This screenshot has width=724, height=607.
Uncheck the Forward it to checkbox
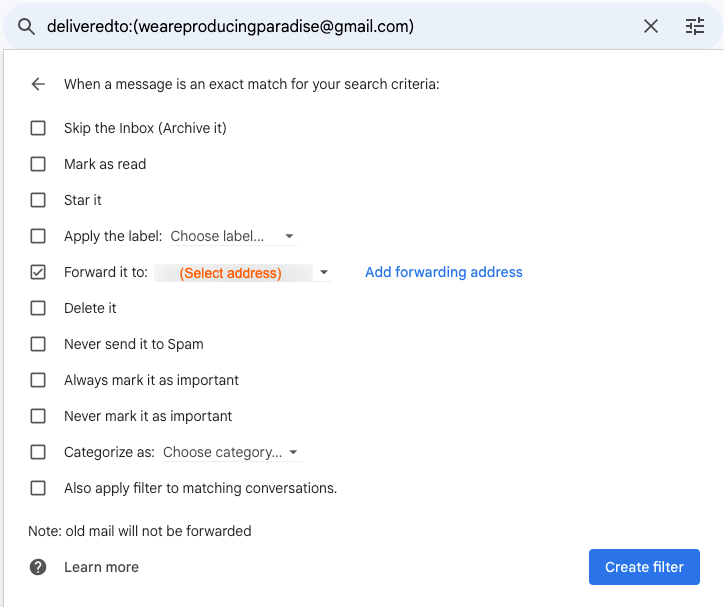coord(38,272)
